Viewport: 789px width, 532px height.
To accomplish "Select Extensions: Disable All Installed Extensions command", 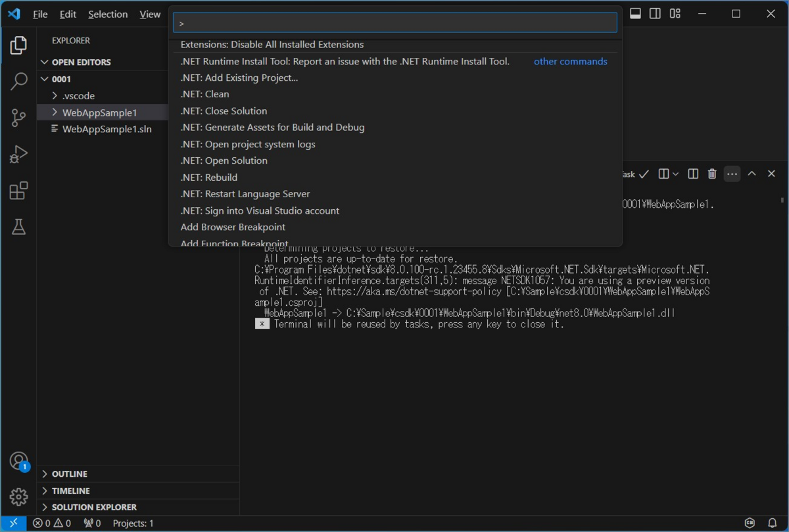I will coord(395,45).
